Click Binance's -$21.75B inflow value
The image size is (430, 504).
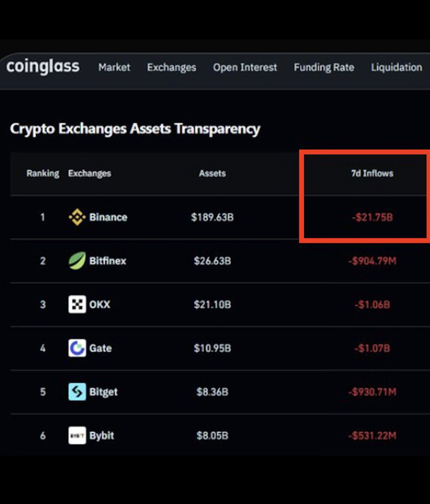tap(372, 218)
